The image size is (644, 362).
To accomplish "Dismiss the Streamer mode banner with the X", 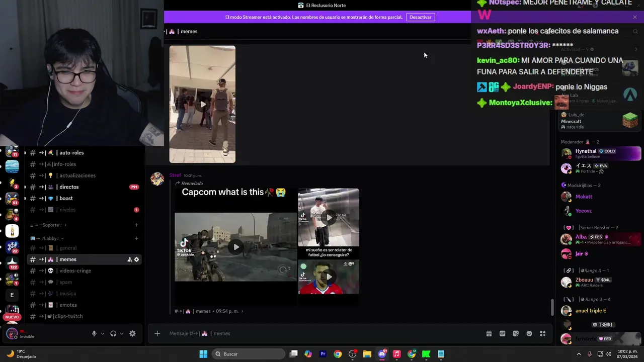I will pos(635,17).
